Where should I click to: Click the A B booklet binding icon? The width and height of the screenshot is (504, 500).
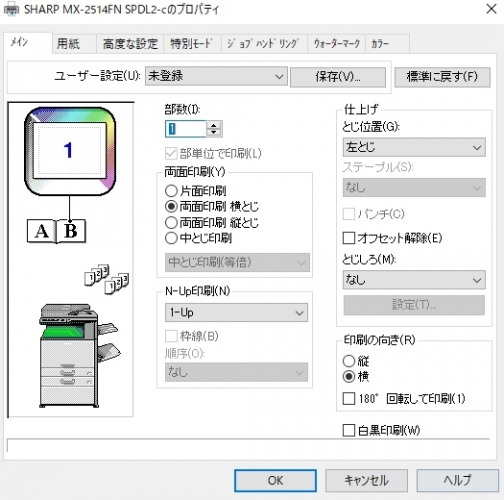pos(56,231)
